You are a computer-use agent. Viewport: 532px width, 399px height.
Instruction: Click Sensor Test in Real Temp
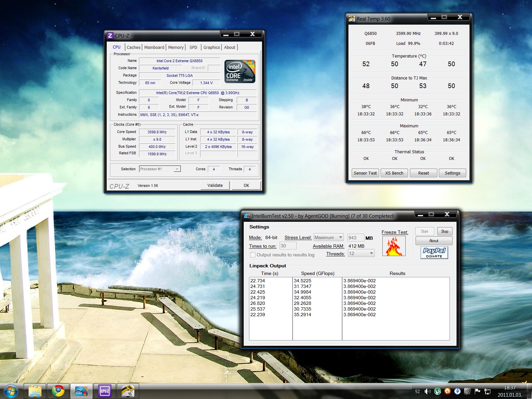pos(365,173)
